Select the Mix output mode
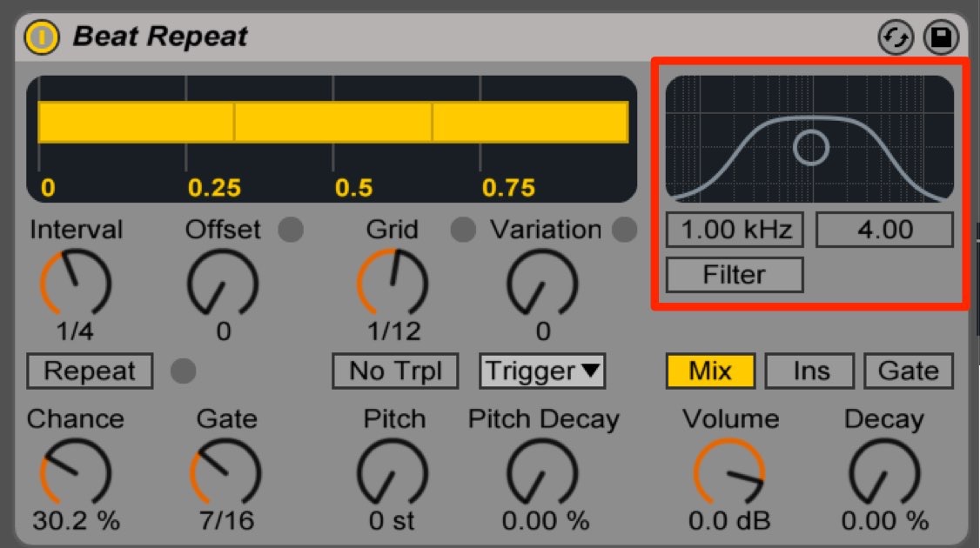980x548 pixels. (710, 371)
